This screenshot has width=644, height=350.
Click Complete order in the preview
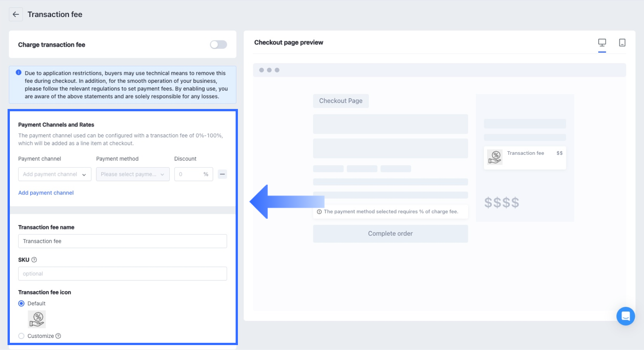click(390, 233)
